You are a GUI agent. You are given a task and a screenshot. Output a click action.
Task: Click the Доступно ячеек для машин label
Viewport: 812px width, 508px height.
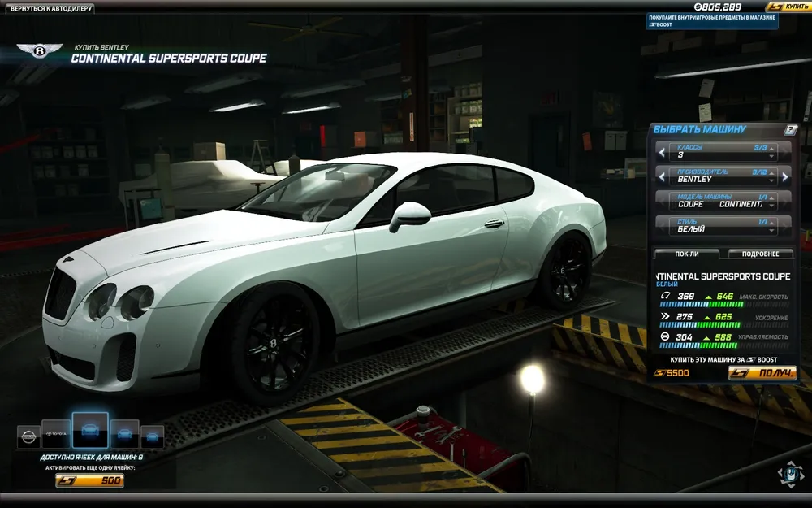coord(91,457)
